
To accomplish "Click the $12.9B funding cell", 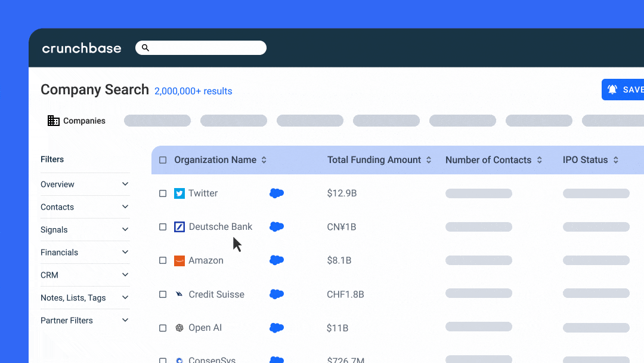I will pos(342,193).
